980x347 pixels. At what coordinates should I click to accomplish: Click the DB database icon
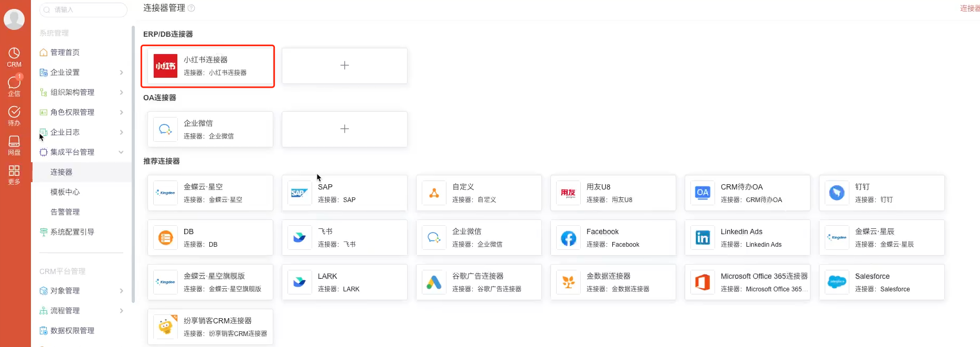tap(165, 238)
